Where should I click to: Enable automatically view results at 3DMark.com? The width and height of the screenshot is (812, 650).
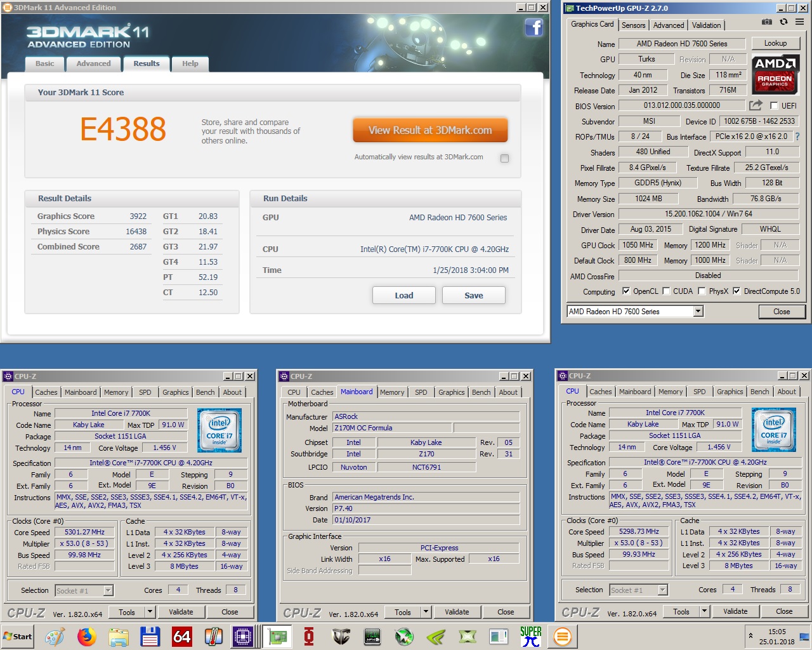pyautogui.click(x=504, y=158)
